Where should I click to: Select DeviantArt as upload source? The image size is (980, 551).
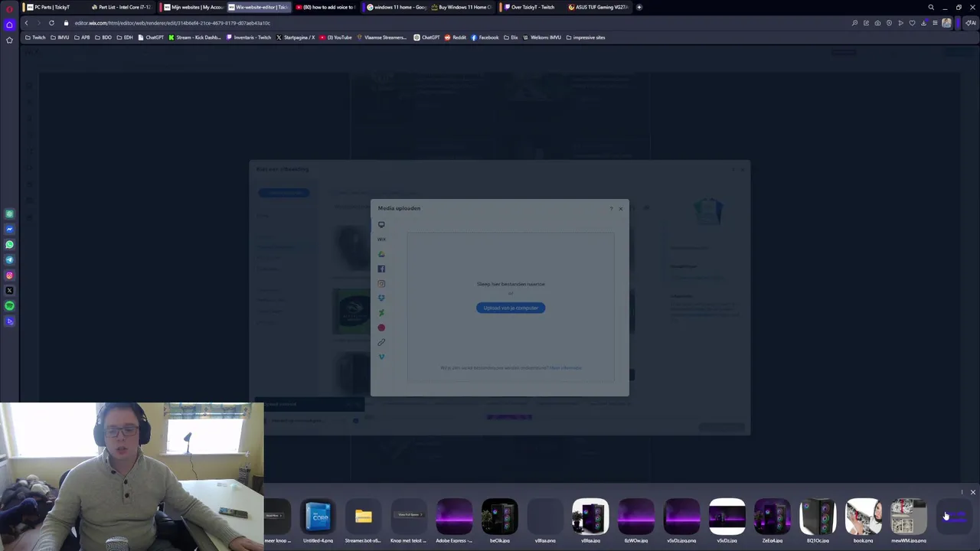point(381,312)
